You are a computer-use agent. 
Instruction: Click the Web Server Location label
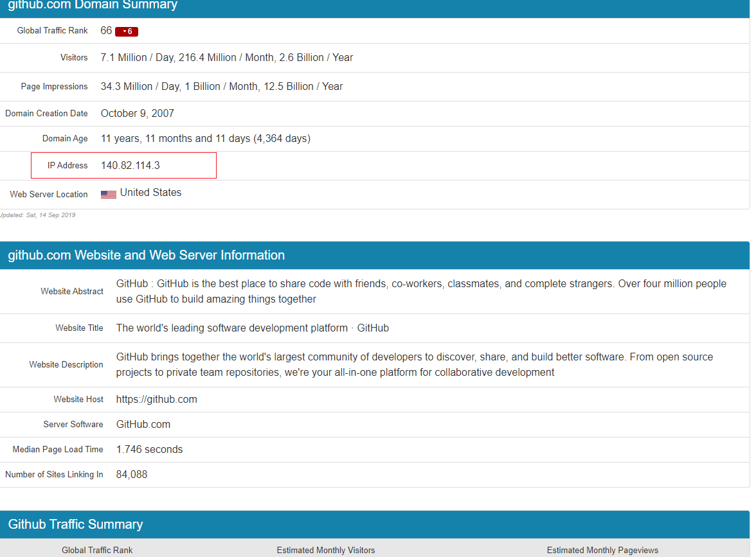[x=49, y=194]
